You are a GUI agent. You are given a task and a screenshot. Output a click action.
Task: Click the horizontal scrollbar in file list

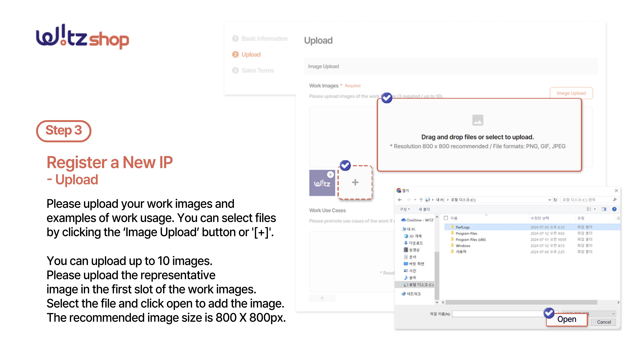(521, 302)
